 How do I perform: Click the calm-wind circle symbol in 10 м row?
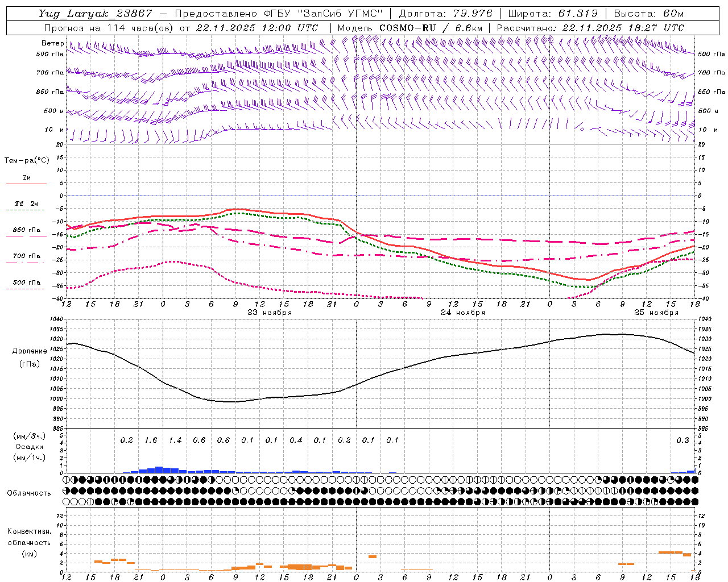pyautogui.click(x=582, y=130)
